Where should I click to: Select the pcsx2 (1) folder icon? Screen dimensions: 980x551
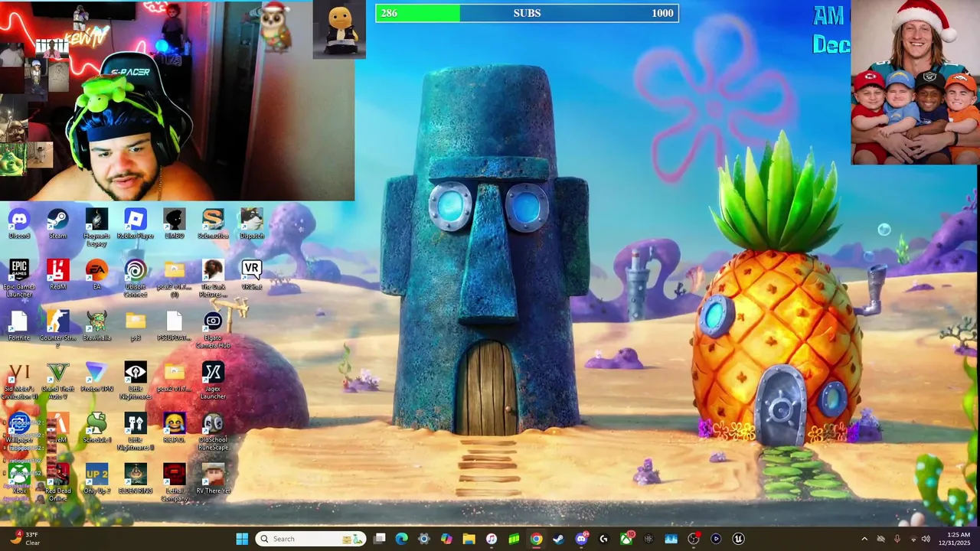click(x=174, y=279)
